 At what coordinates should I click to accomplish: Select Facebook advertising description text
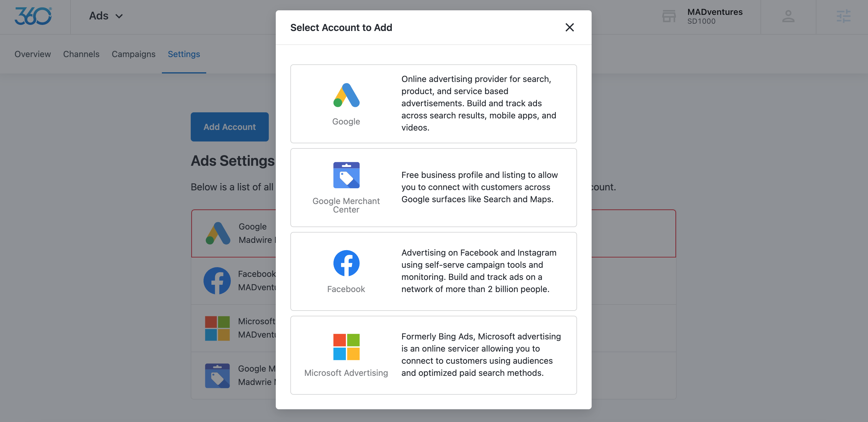[x=478, y=271]
